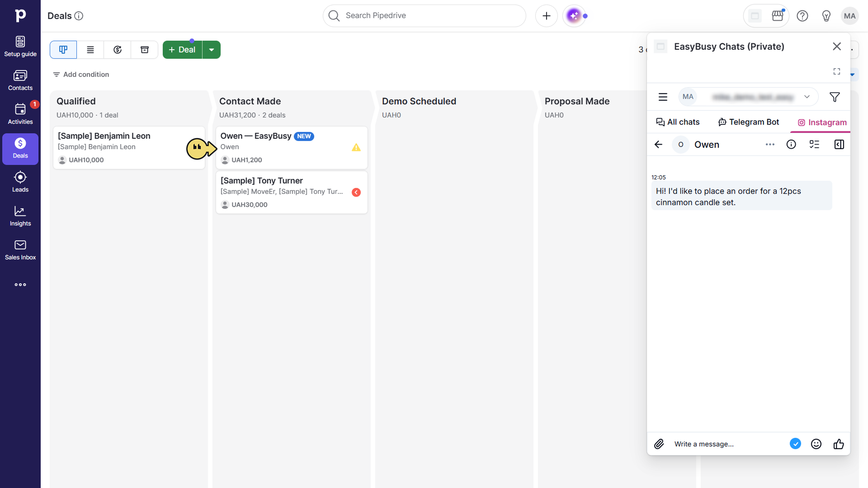Show Owen contact info icon
The image size is (868, 488).
point(791,145)
